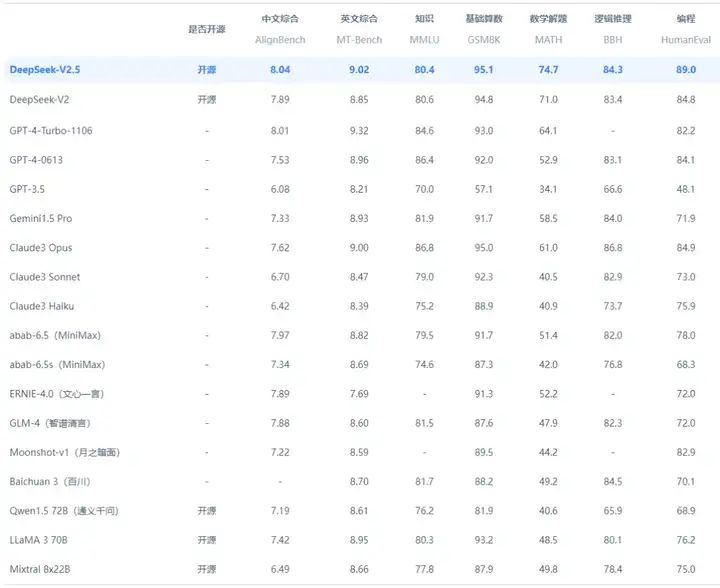Click DeepSeek-V2.5 MT-Bench score 9.02
This screenshot has height=588, width=720.
pos(359,70)
